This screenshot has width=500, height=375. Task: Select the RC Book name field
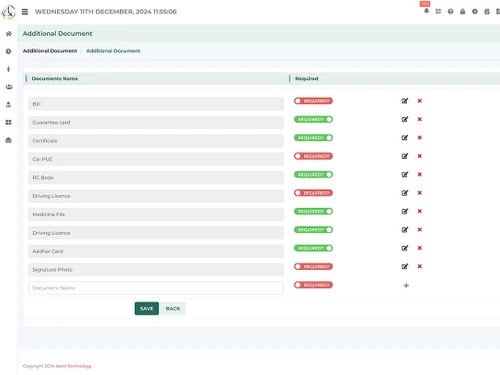pyautogui.click(x=156, y=177)
